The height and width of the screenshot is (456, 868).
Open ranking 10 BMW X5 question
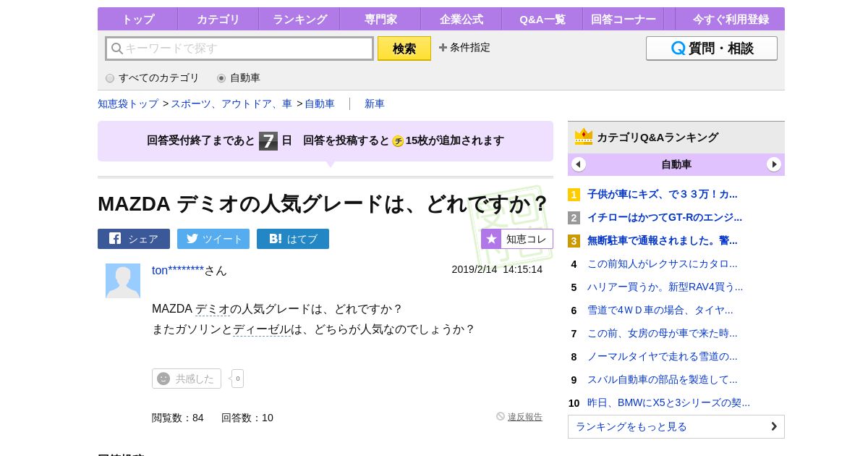pyautogui.click(x=669, y=402)
